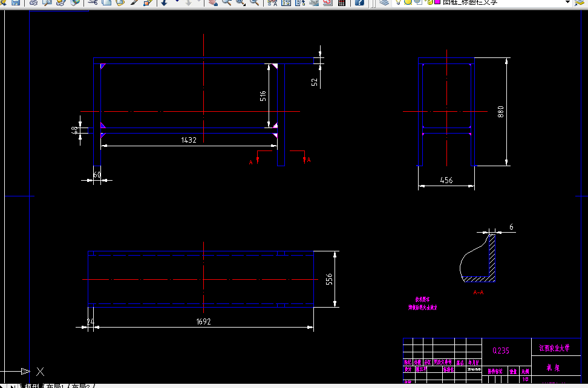This screenshot has width=588, height=388.
Task: Click the layout tab scroll-to-end arrow
Action: tap(13, 386)
